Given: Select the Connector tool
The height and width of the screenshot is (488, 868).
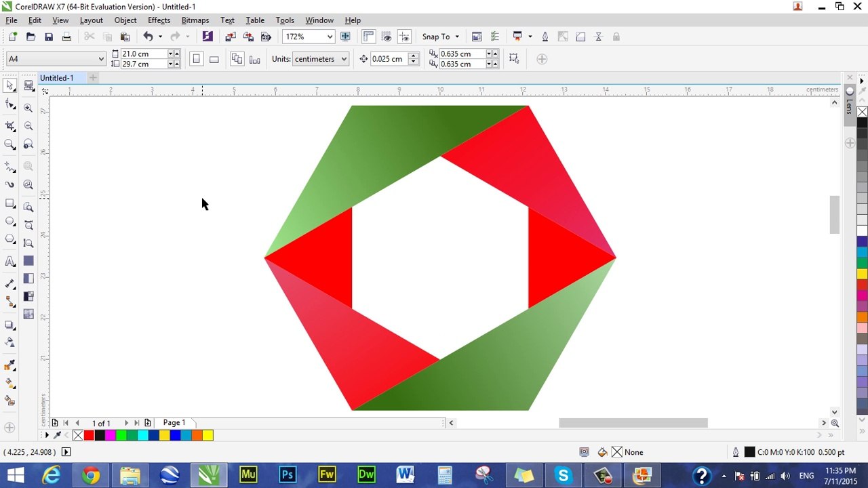Looking at the screenshot, I should tap(9, 302).
